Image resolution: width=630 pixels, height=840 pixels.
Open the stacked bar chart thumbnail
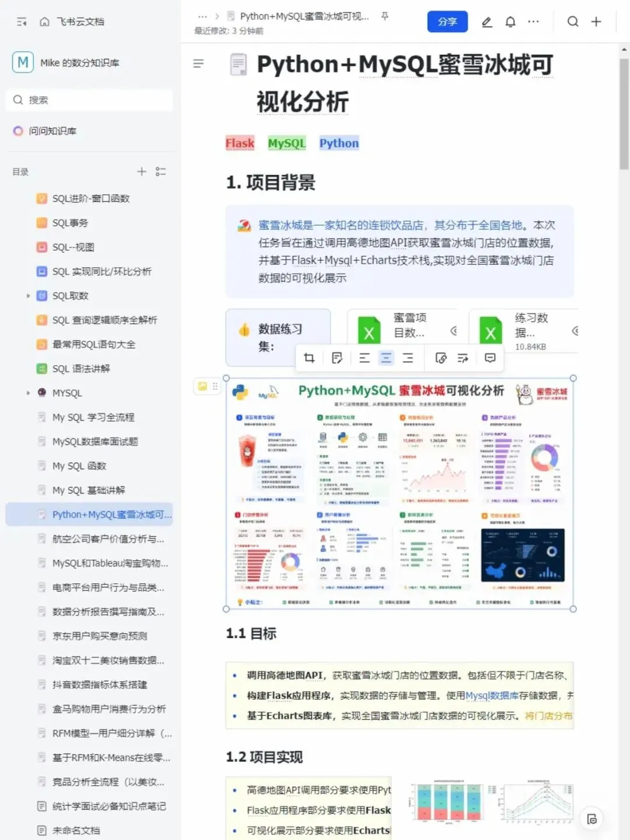point(447,803)
